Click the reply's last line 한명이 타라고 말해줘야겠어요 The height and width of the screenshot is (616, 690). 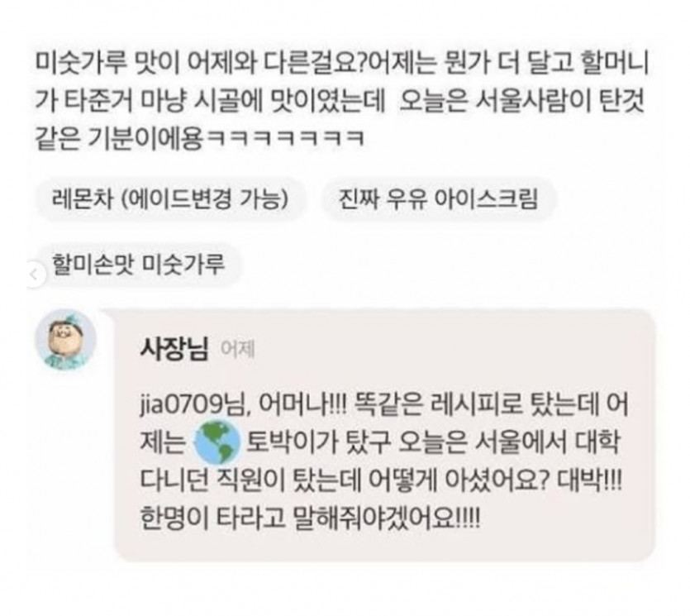310,518
